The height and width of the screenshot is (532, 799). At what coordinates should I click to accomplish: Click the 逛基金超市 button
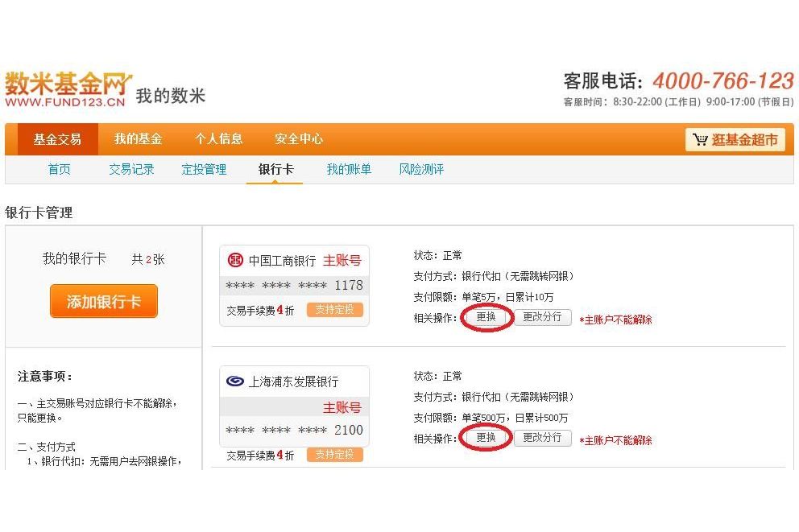point(735,139)
